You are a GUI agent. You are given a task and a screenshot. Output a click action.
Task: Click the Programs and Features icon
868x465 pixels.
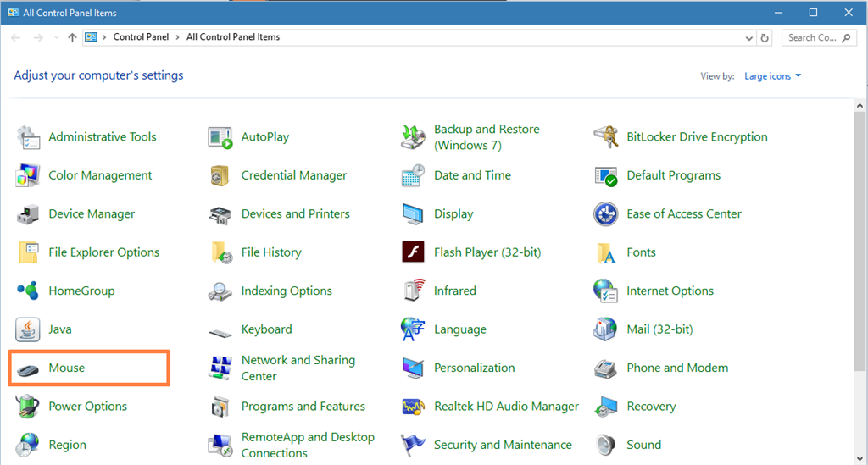[x=220, y=407]
